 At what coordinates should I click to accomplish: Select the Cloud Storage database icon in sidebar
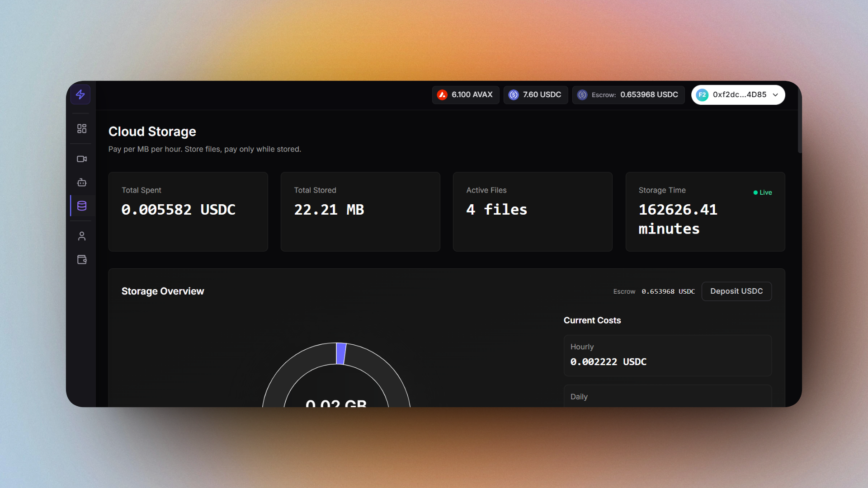[81, 206]
